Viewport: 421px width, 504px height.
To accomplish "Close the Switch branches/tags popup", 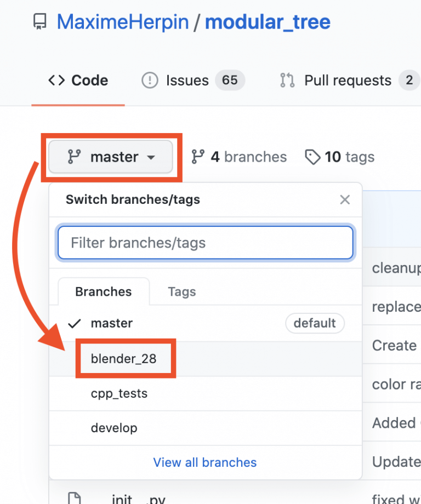I will coord(345,200).
